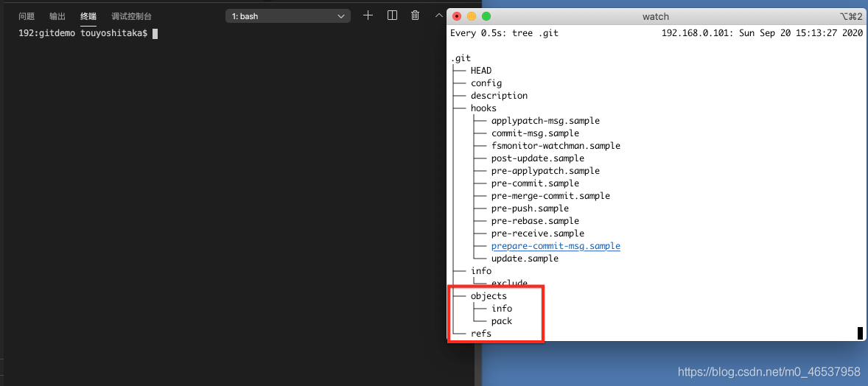Screen dimensions: 868x386
Task: Click post-update.sample file name
Action: click(x=537, y=158)
